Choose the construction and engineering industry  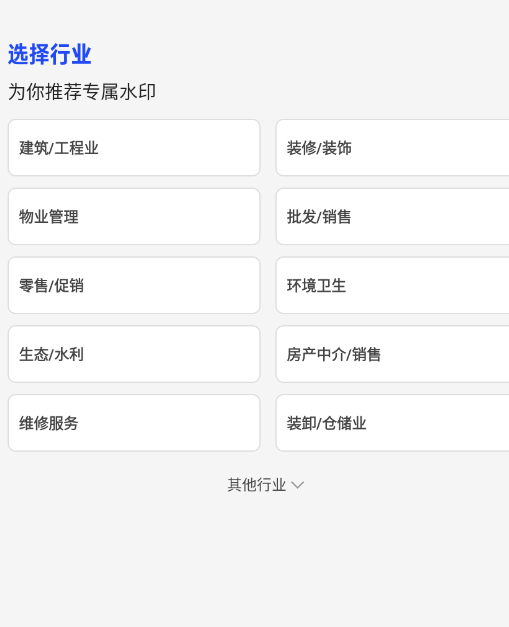coord(134,148)
